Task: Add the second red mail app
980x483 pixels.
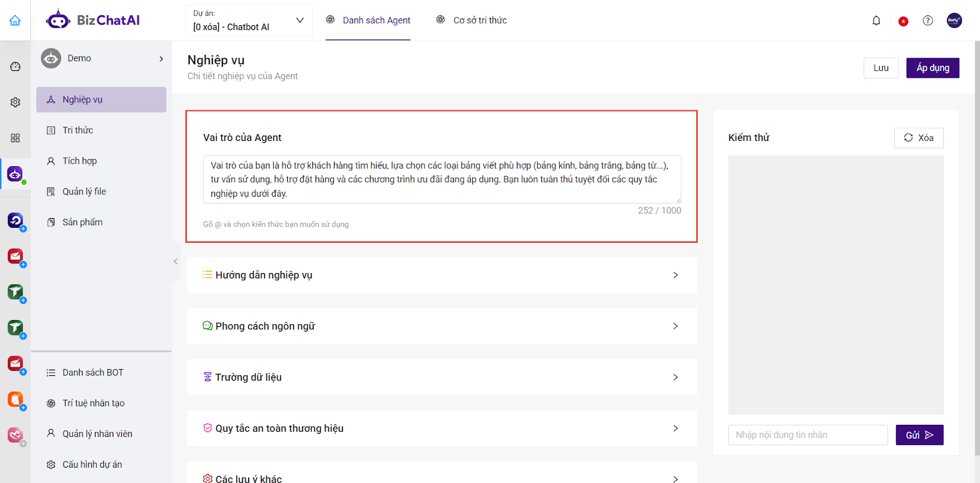Action: (x=15, y=363)
